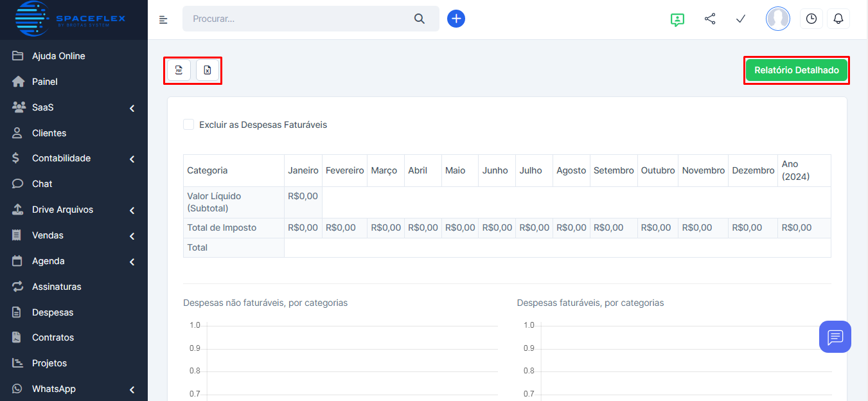Open the Ajuda Online link
The width and height of the screenshot is (868, 401).
58,56
